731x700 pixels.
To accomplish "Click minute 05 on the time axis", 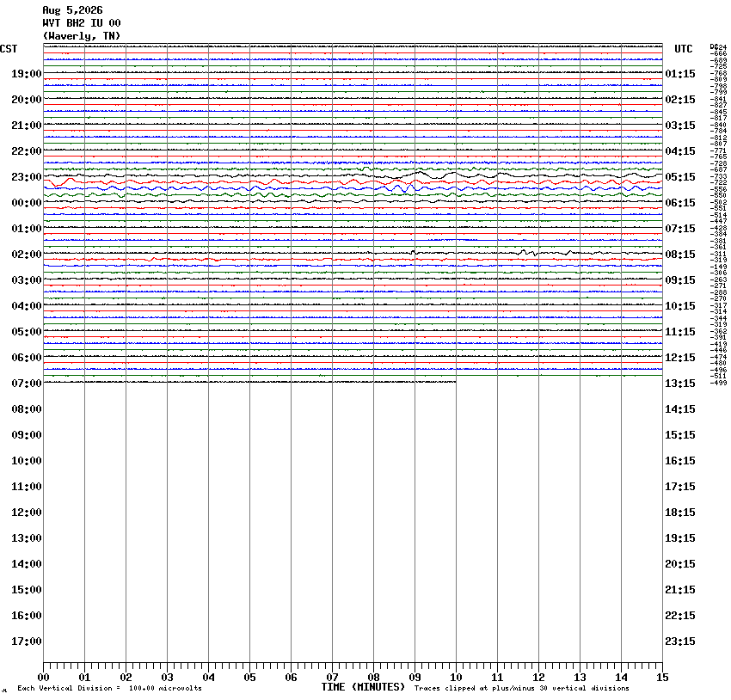I will (250, 678).
